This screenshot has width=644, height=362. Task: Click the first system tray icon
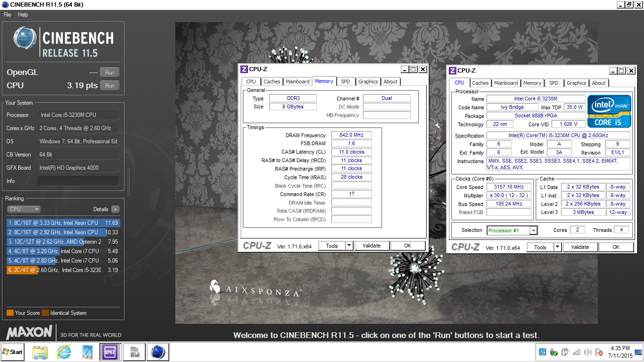[543, 352]
